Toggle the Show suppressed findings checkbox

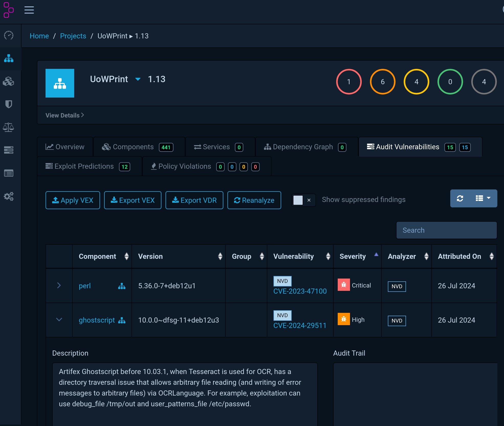pyautogui.click(x=298, y=200)
